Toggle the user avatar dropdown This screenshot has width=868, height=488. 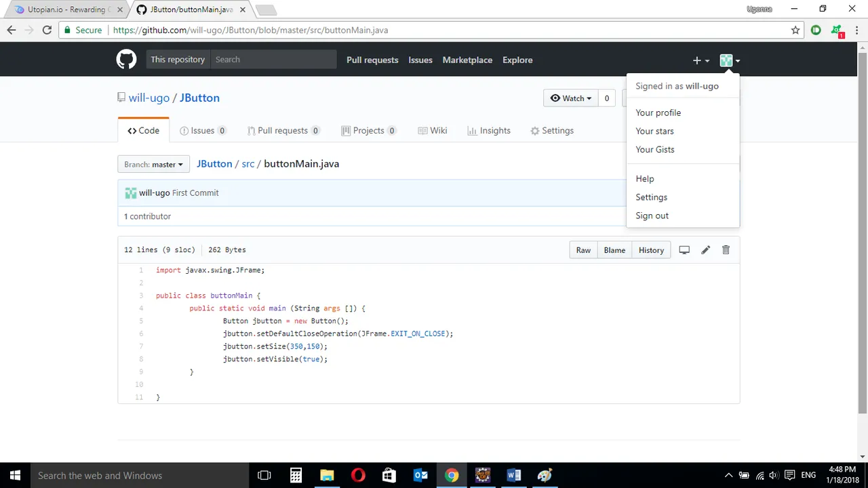(x=730, y=60)
